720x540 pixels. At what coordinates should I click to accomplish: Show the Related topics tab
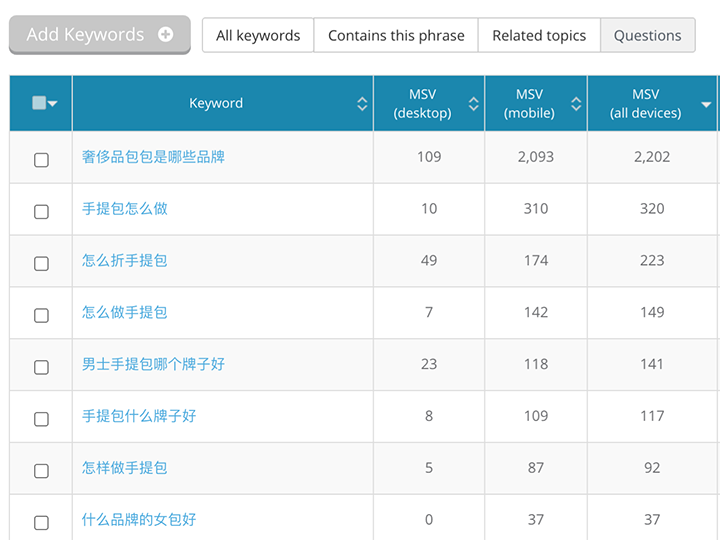(539, 35)
